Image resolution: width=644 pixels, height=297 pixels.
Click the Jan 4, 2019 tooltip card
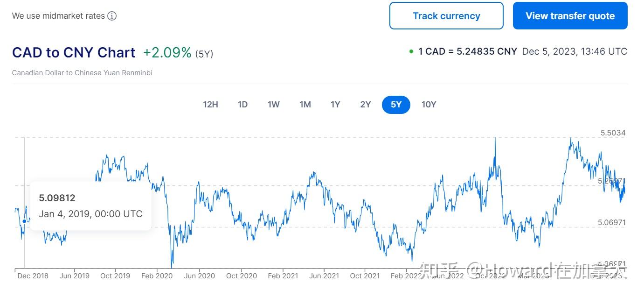(x=90, y=206)
